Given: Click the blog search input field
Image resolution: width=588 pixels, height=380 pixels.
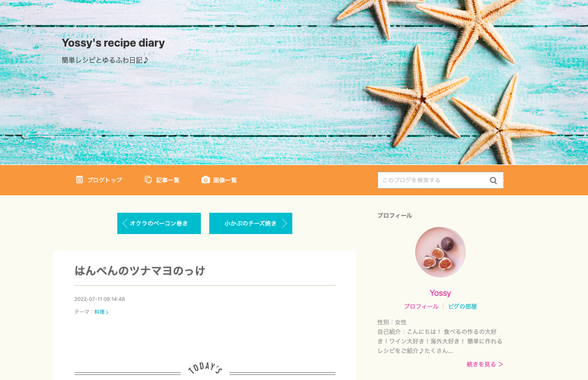Looking at the screenshot, I should (x=433, y=180).
